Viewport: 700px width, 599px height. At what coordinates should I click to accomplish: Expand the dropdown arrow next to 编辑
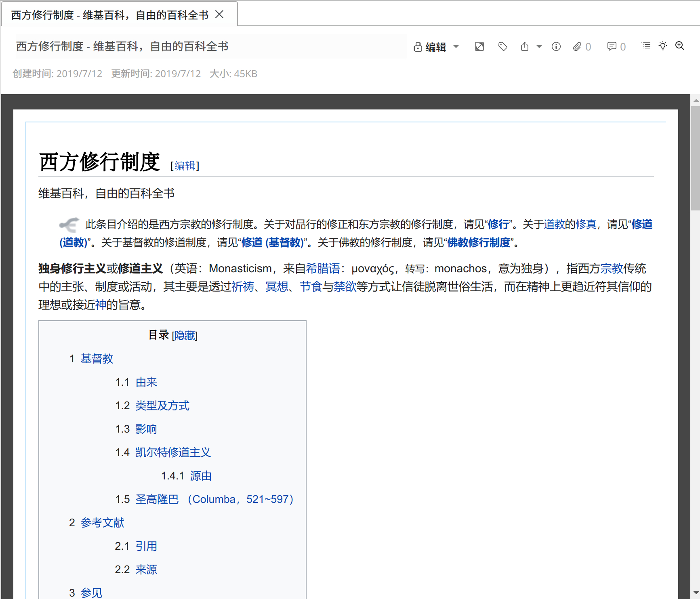(x=456, y=46)
